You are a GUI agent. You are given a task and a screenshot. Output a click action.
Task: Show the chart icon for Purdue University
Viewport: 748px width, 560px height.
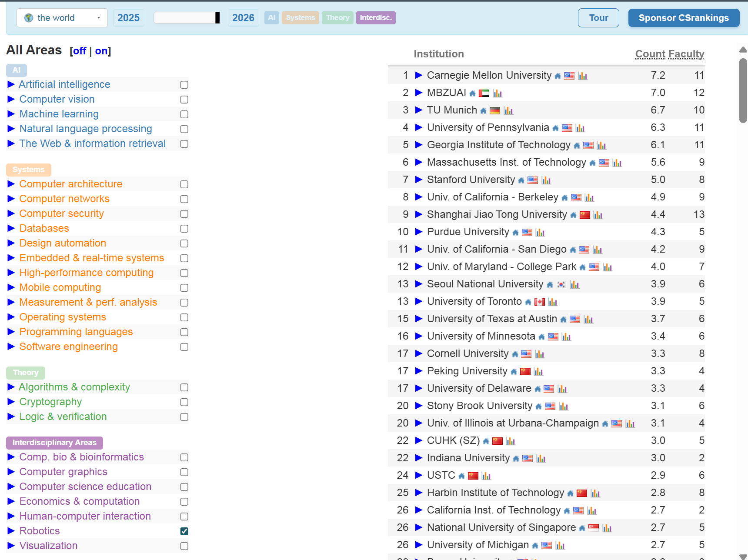[540, 233]
